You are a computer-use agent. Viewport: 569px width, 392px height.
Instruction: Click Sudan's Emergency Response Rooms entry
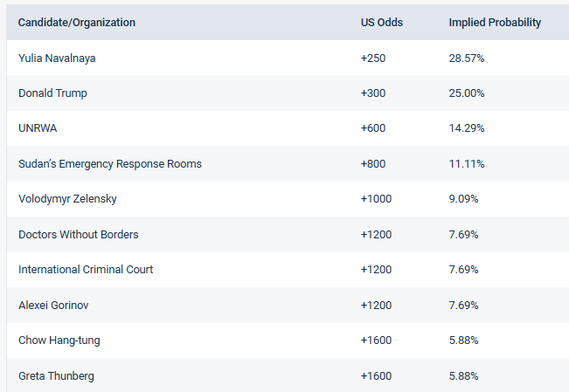(110, 163)
